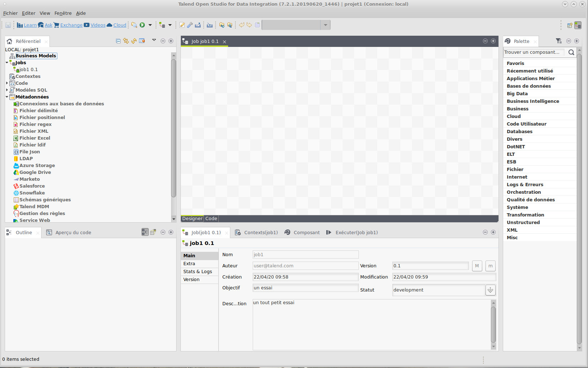
Task: Click the first perspective icon at the toolbar's right end
Action: (570, 25)
